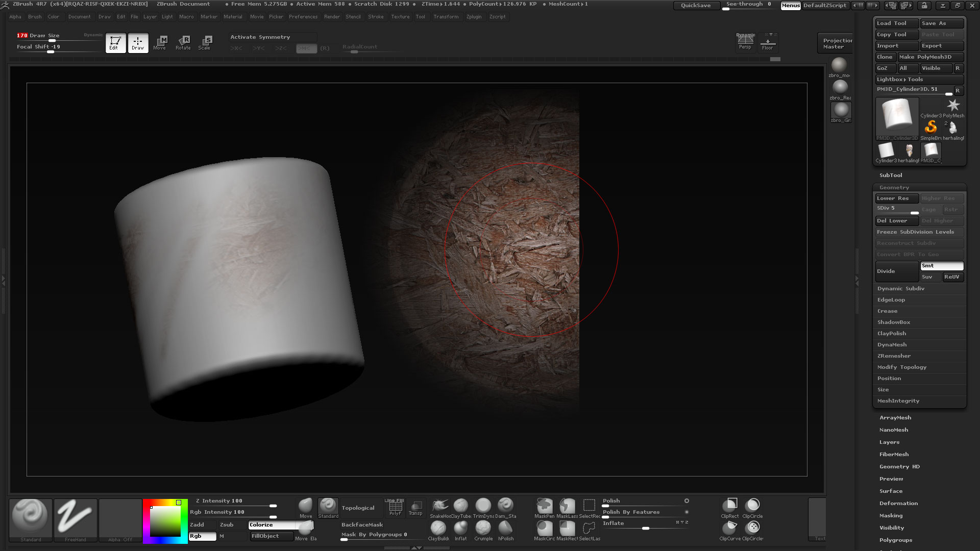The width and height of the screenshot is (980, 551).
Task: Select the hPolish brush
Action: [x=506, y=530]
